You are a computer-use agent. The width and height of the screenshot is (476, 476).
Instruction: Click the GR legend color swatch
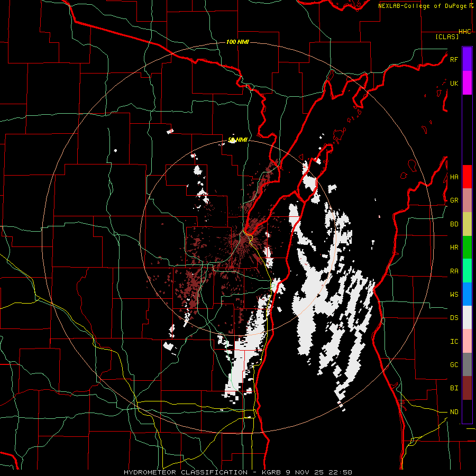tap(467, 200)
